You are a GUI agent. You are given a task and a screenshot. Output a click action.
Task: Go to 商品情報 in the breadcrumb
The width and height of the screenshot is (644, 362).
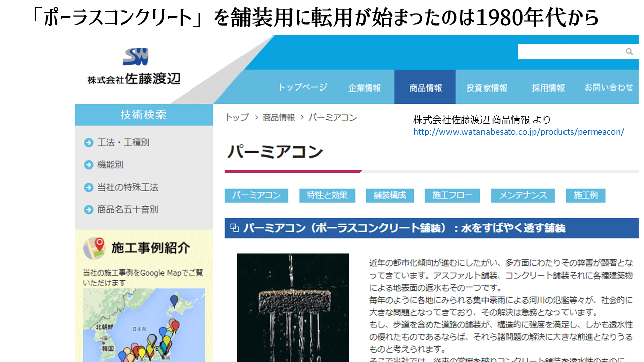(279, 117)
